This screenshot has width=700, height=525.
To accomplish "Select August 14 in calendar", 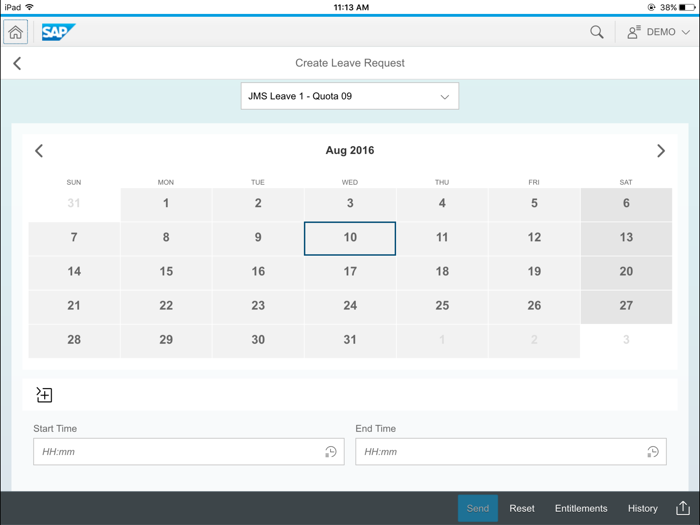I will (x=74, y=272).
